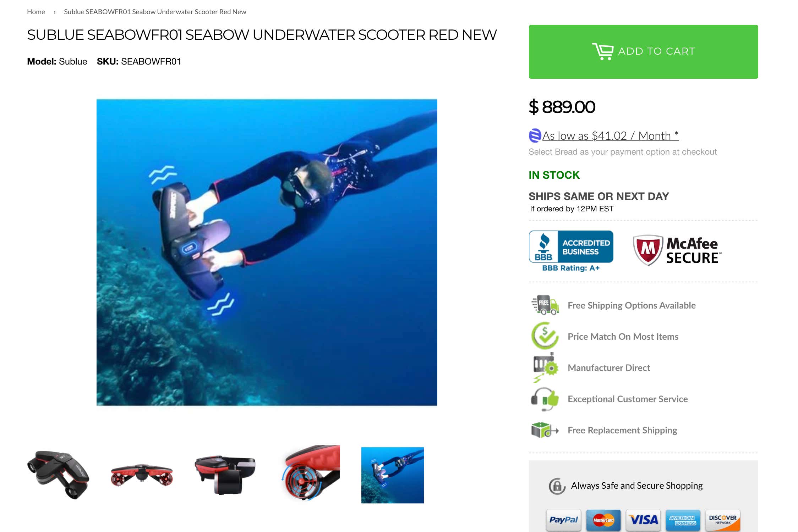Click the manufacturer direct factory icon
Screen dimensions: 798x532
545,367
